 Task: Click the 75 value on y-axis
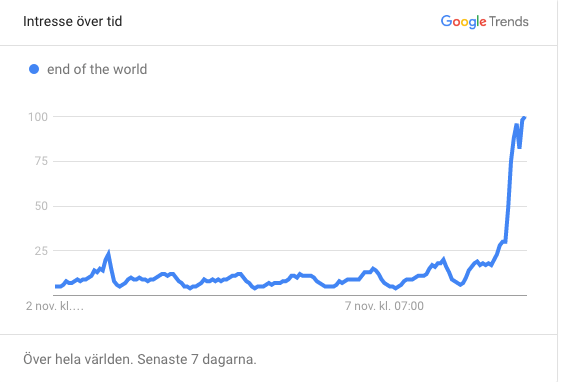tap(41, 161)
